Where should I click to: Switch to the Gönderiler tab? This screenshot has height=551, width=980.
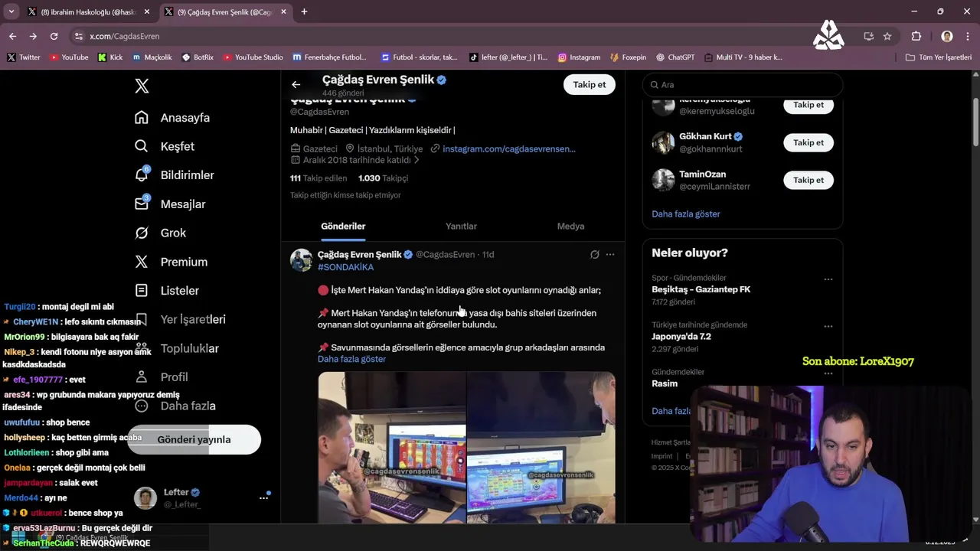click(x=343, y=226)
